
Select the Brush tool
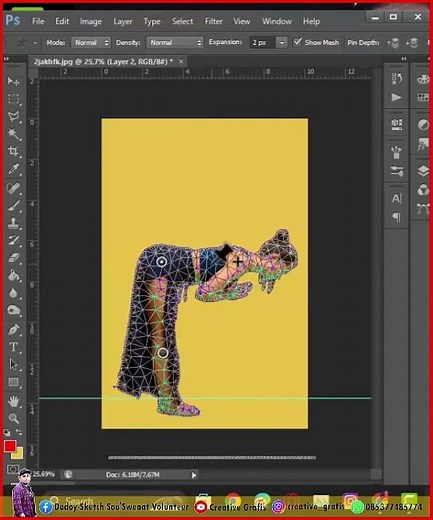[13, 205]
